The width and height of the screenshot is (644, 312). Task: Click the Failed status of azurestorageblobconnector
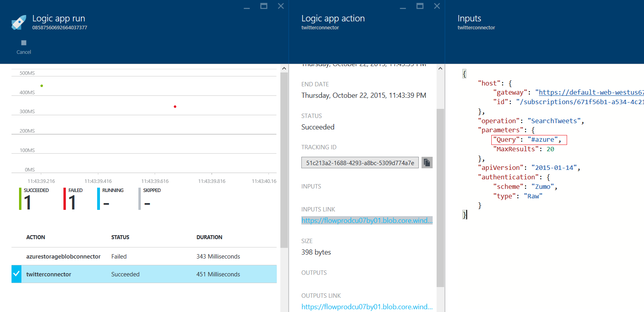pyautogui.click(x=119, y=257)
